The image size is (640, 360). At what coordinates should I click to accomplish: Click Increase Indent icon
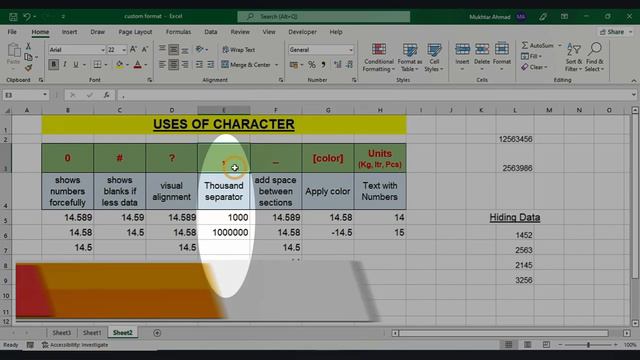(211, 64)
